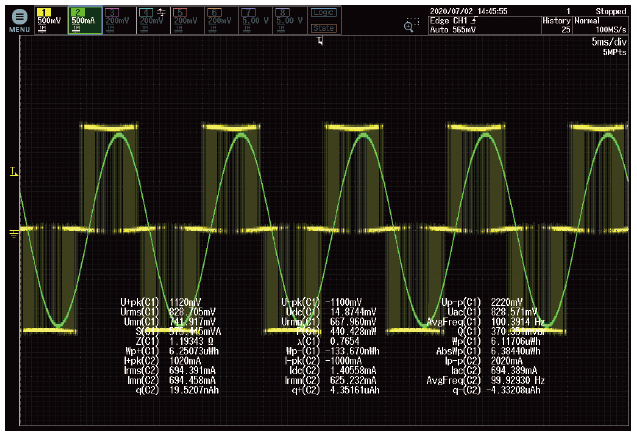Viewport: 637px width, 439px height.
Task: Select the q+(C2) 4.35161uAh measurement
Action: point(336,390)
